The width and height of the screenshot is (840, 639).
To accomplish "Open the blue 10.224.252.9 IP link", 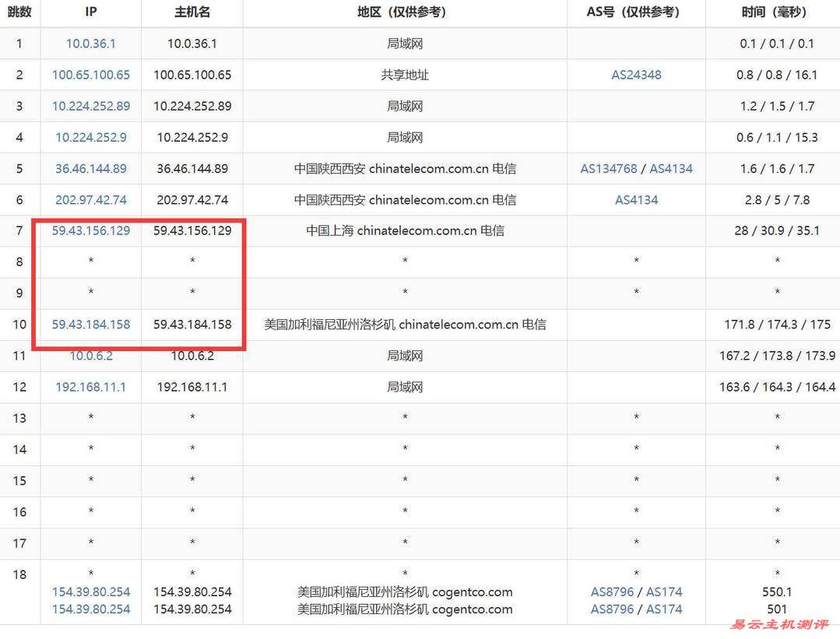I will coord(90,137).
